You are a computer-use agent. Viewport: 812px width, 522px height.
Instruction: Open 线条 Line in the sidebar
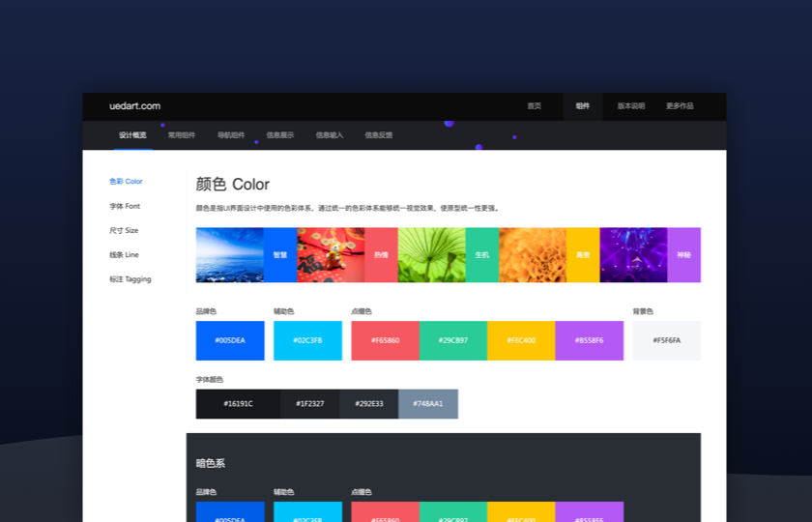pyautogui.click(x=124, y=255)
